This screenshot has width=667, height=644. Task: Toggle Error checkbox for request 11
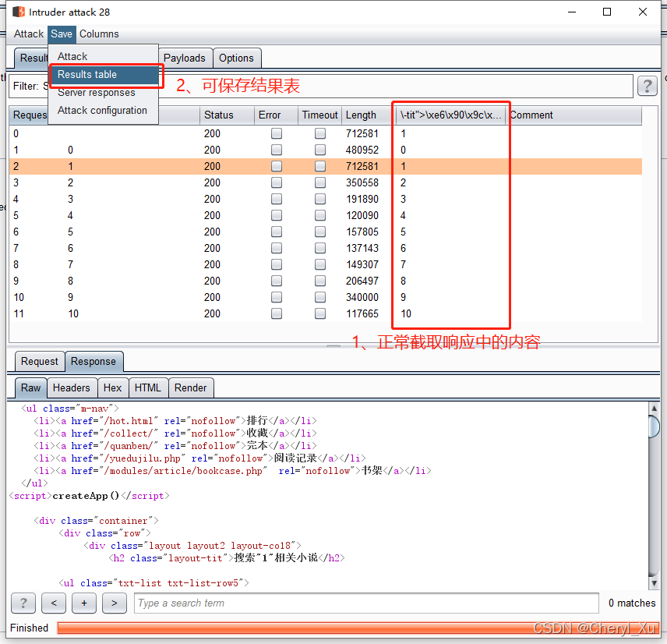coord(276,313)
